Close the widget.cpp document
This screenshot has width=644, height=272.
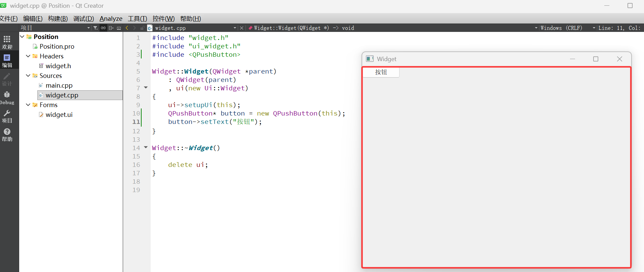click(x=241, y=28)
